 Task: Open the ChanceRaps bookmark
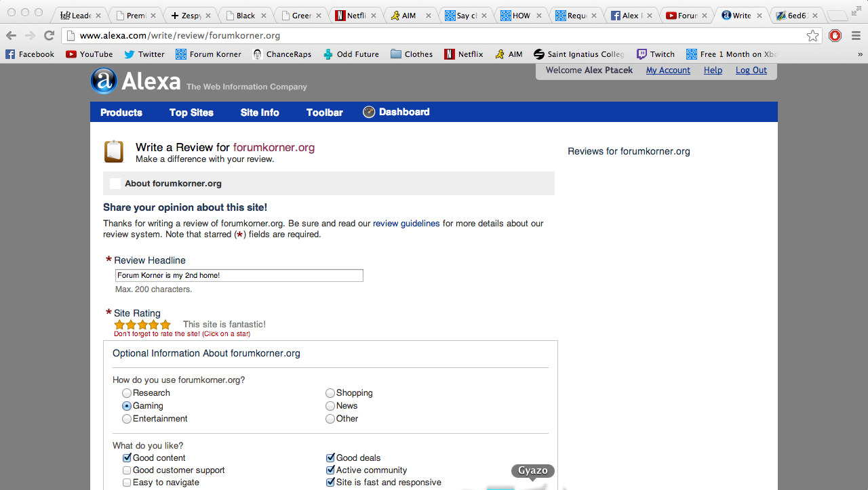pos(282,54)
